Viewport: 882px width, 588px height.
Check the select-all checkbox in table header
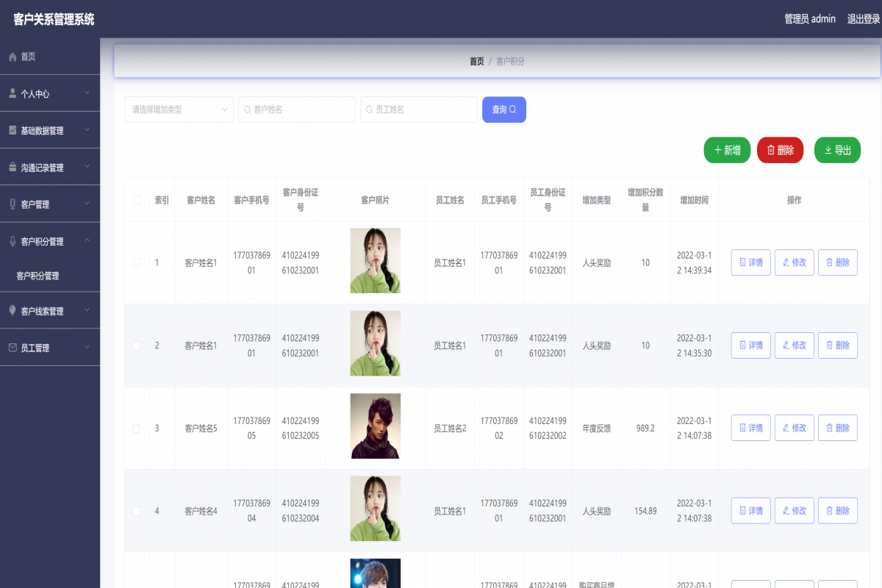click(137, 199)
